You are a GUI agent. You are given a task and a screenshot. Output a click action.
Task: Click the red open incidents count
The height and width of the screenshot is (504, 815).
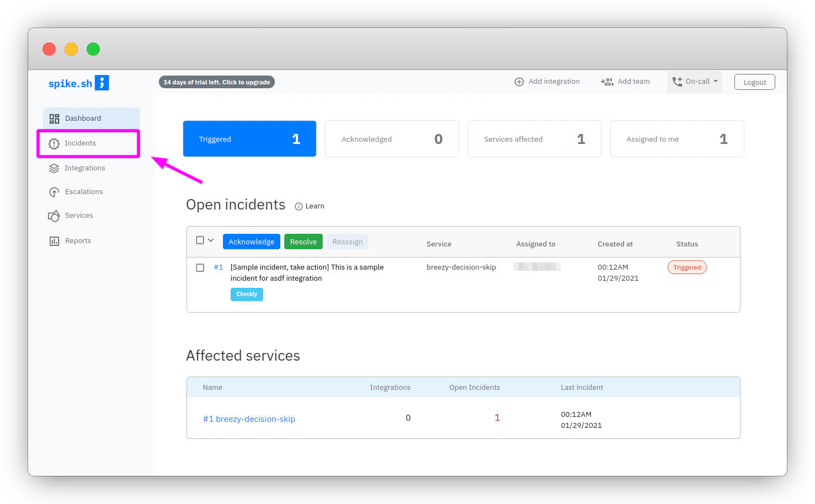point(497,418)
